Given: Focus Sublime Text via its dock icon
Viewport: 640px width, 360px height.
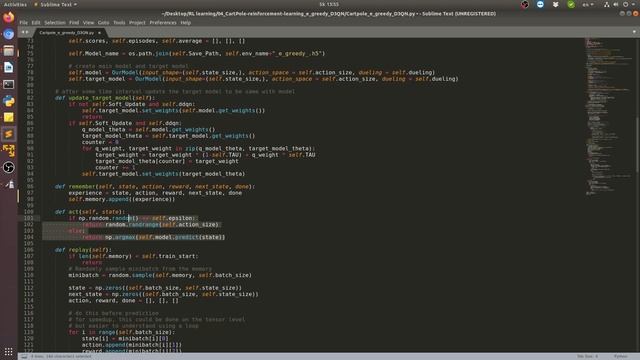Looking at the screenshot, I should tap(9, 134).
